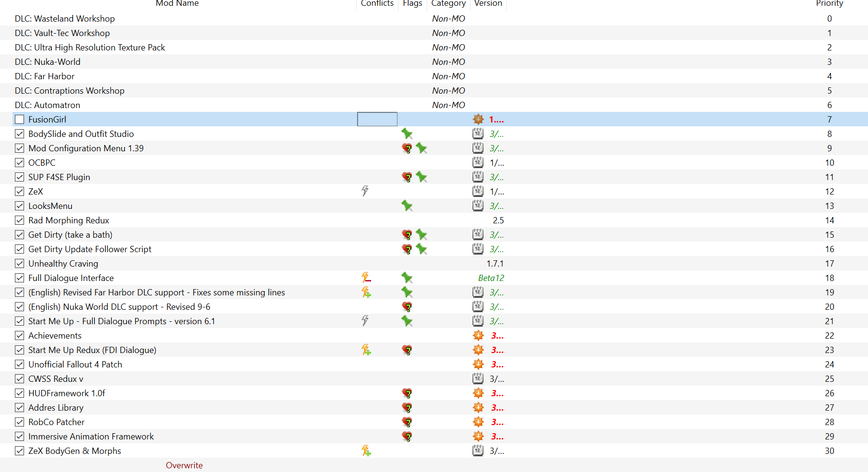
Task: Disable the CWSS Redux v checkbox
Action: coord(20,378)
